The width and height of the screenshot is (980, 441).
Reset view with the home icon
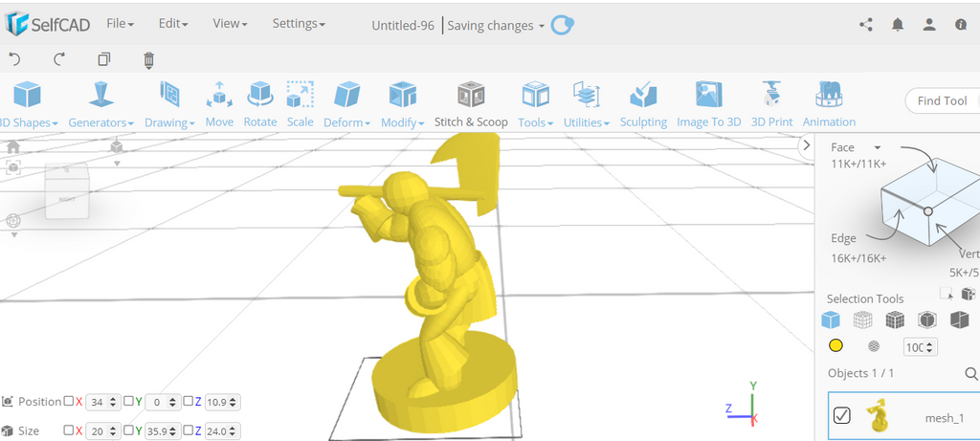(13, 146)
